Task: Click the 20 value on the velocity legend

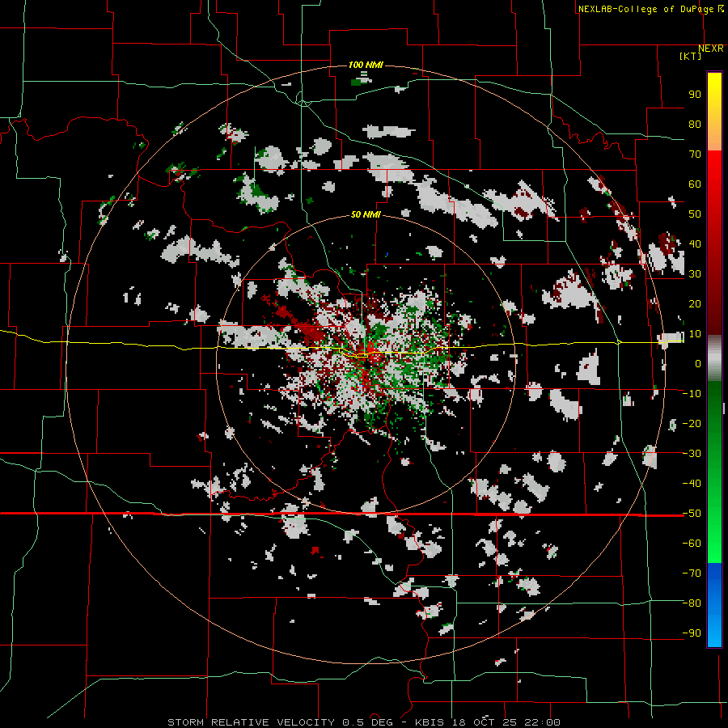Action: [695, 304]
